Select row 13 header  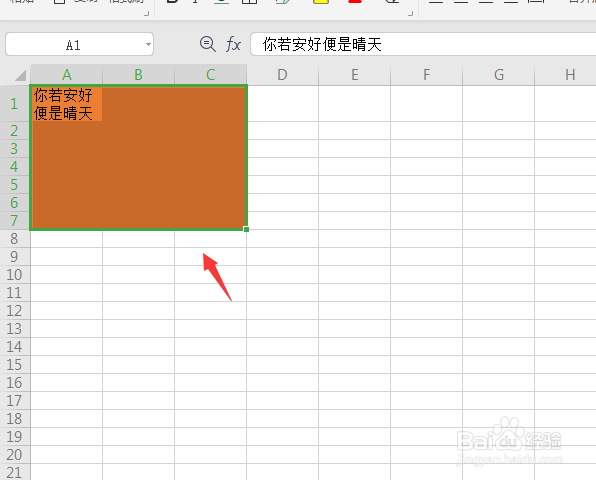click(14, 329)
